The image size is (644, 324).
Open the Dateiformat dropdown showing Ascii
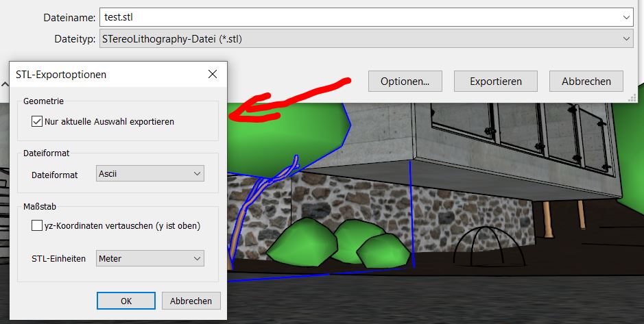[150, 174]
